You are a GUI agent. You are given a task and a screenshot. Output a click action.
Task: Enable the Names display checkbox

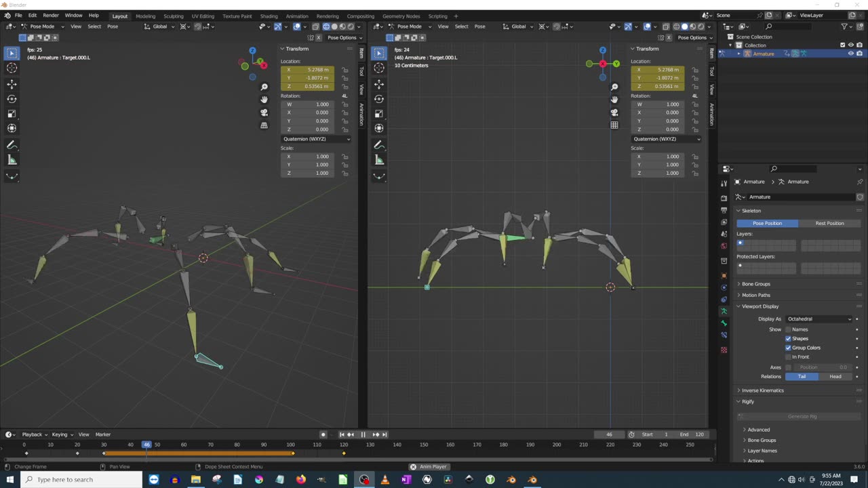(x=788, y=329)
